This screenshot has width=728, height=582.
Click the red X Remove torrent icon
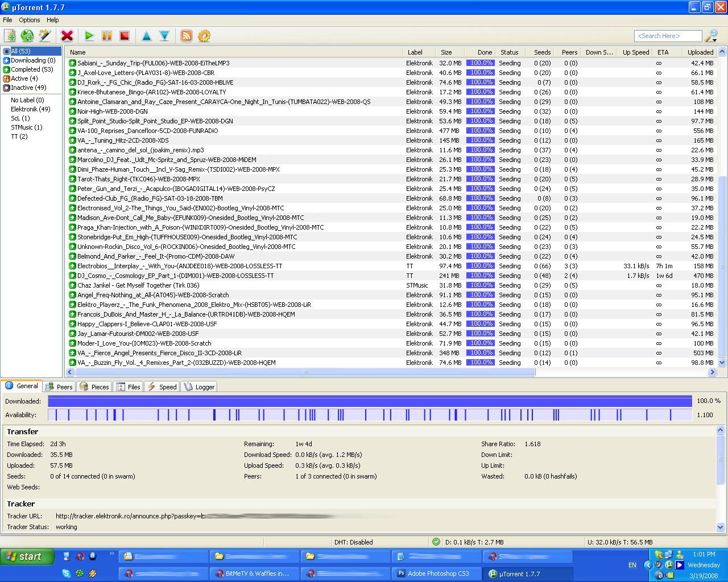pyautogui.click(x=67, y=36)
